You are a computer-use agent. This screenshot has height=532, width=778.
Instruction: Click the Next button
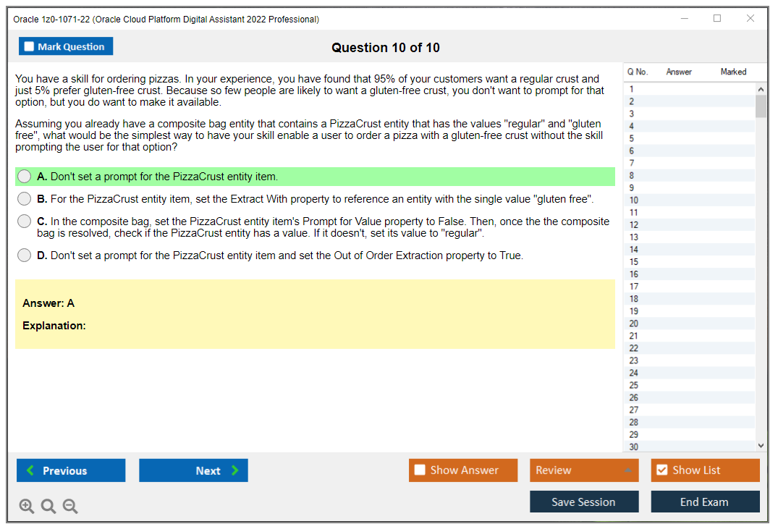click(193, 470)
